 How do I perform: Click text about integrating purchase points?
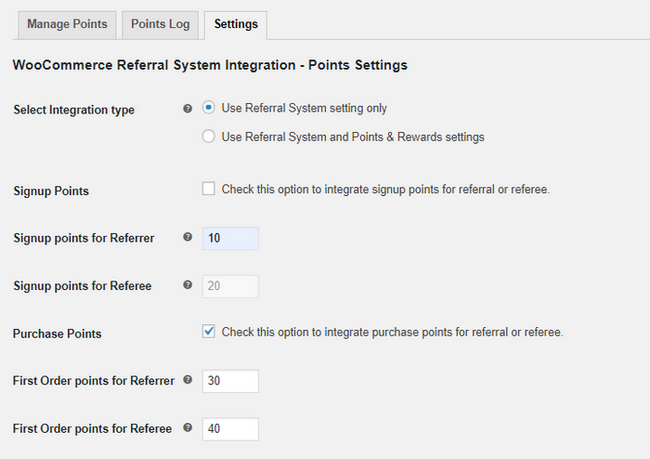coord(392,332)
